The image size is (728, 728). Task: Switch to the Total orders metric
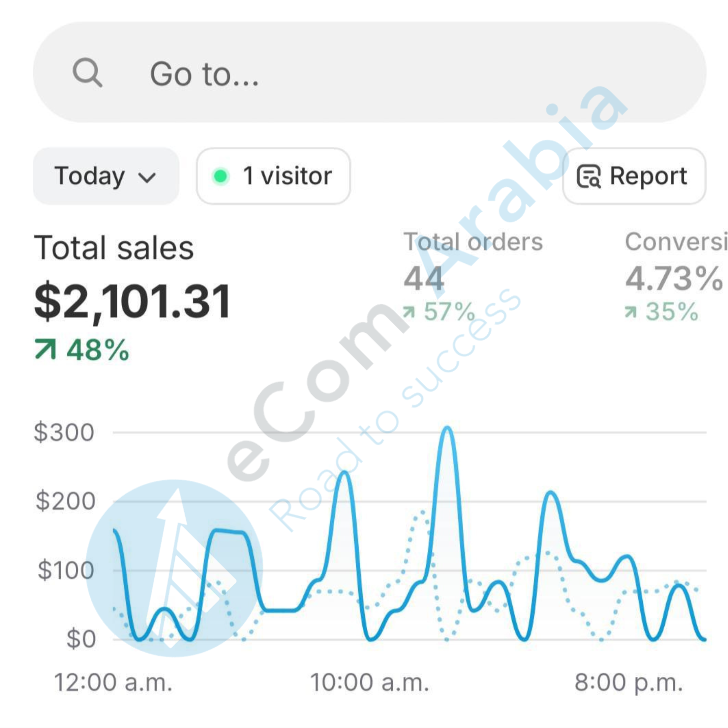click(473, 242)
